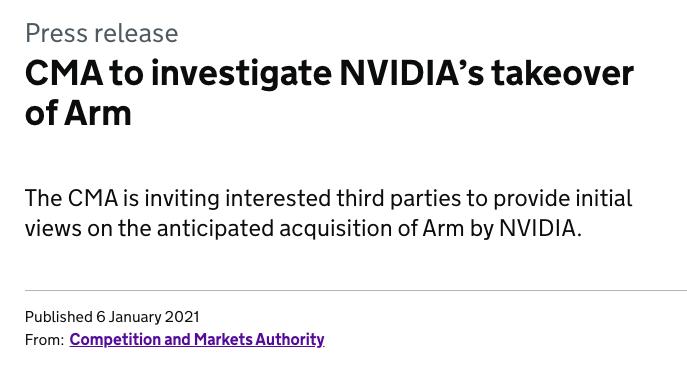Viewport: 687px width, 391px height.
Task: Click the year '2021' in the date
Action: pos(182,317)
